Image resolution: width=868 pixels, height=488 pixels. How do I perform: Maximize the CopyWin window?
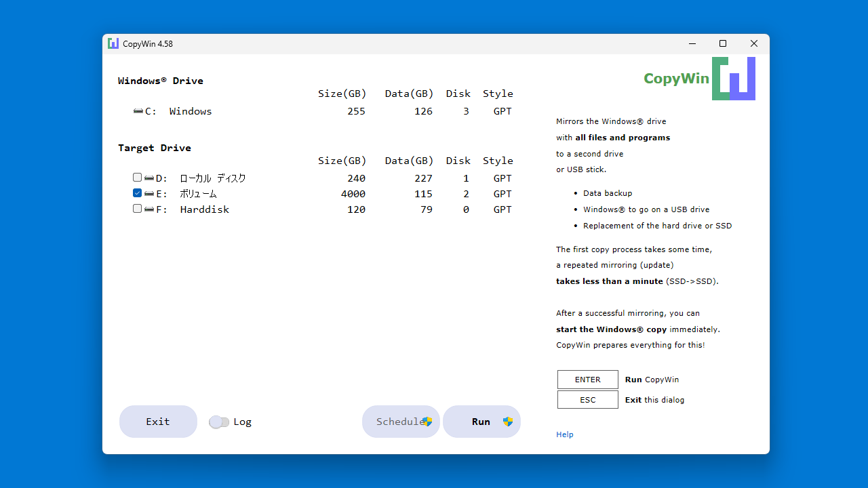[x=723, y=43]
